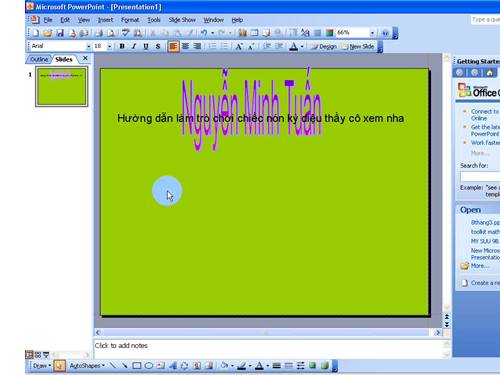Click Increase Font Size icon

[x=239, y=46]
